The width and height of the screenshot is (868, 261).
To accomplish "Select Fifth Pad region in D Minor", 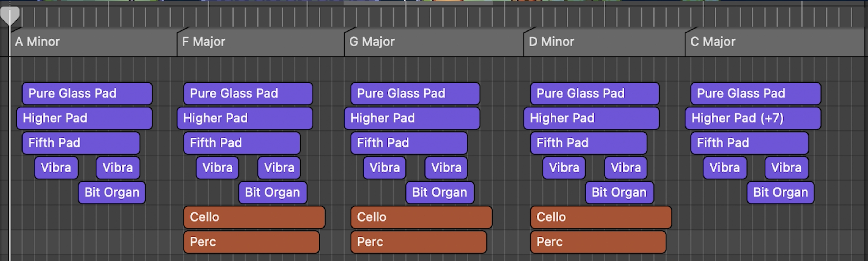I will coord(589,143).
